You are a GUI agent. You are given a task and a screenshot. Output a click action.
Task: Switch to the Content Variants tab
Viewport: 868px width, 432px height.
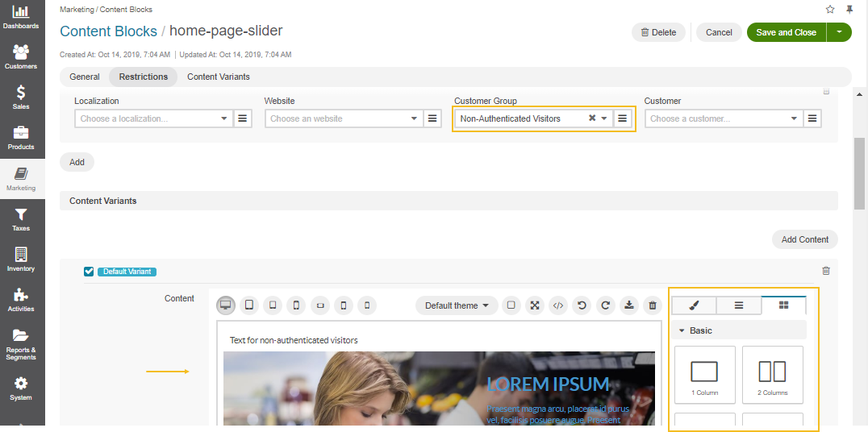218,77
